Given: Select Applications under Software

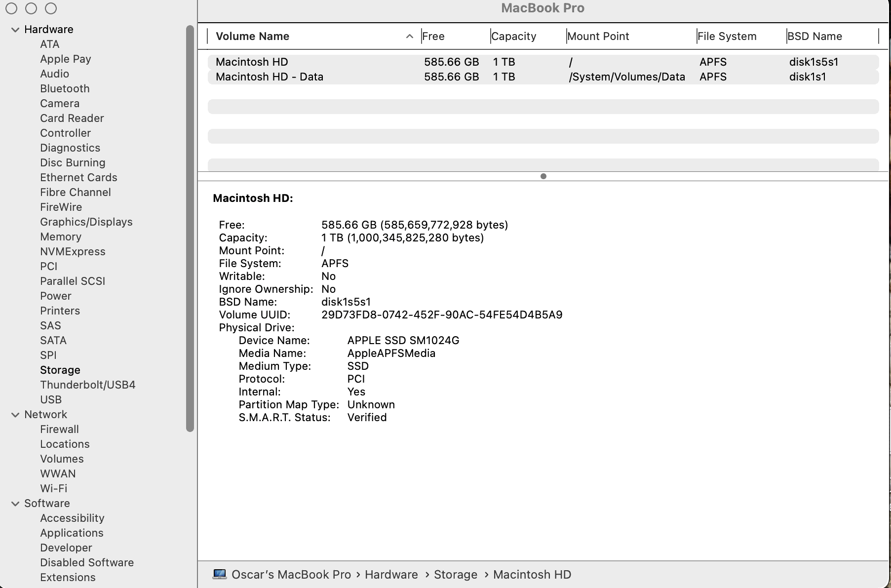Looking at the screenshot, I should click(x=72, y=533).
